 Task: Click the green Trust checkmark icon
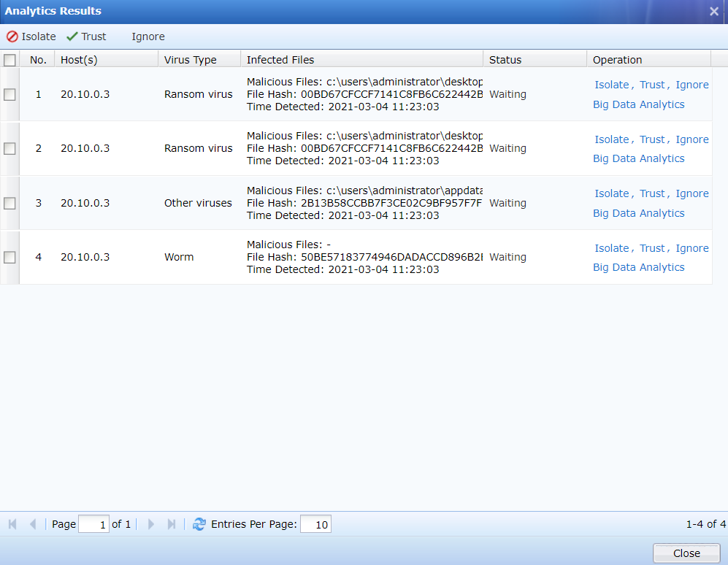(72, 36)
